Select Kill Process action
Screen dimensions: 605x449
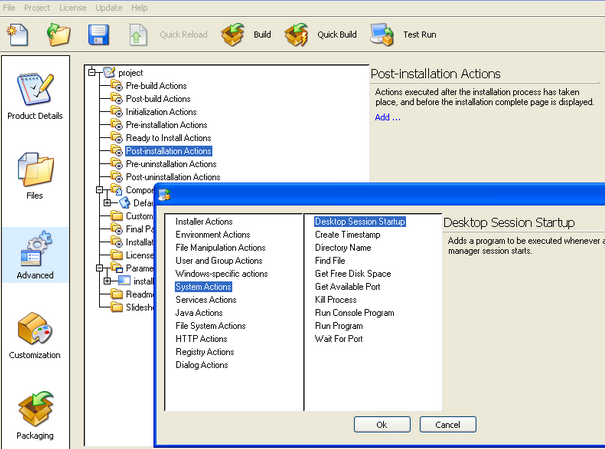tap(335, 300)
